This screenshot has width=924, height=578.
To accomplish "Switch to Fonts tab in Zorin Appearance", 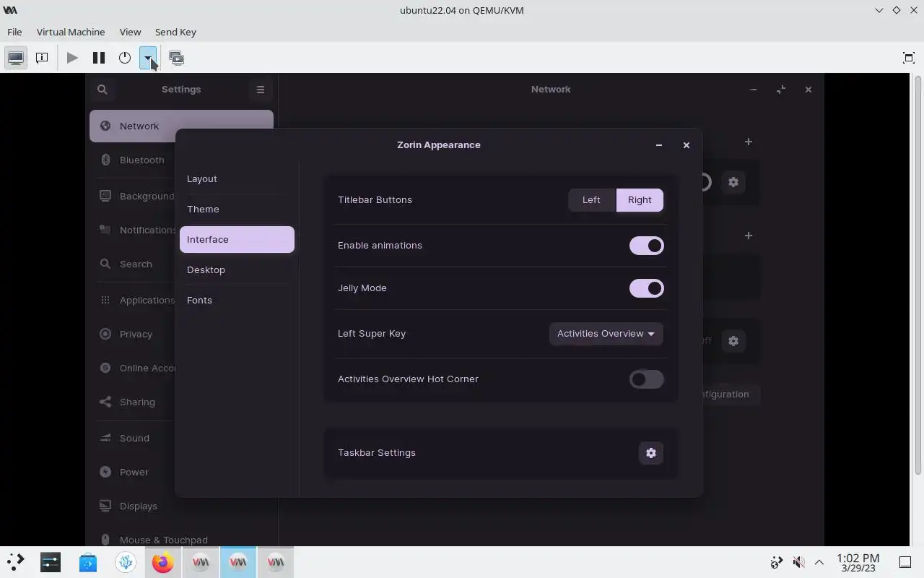I will pyautogui.click(x=237, y=300).
